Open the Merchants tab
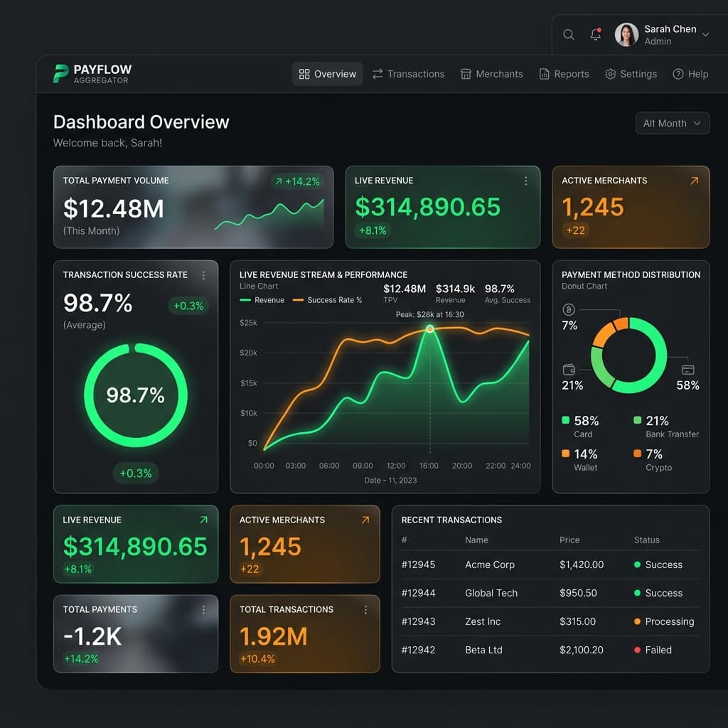This screenshot has width=728, height=728. tap(492, 74)
